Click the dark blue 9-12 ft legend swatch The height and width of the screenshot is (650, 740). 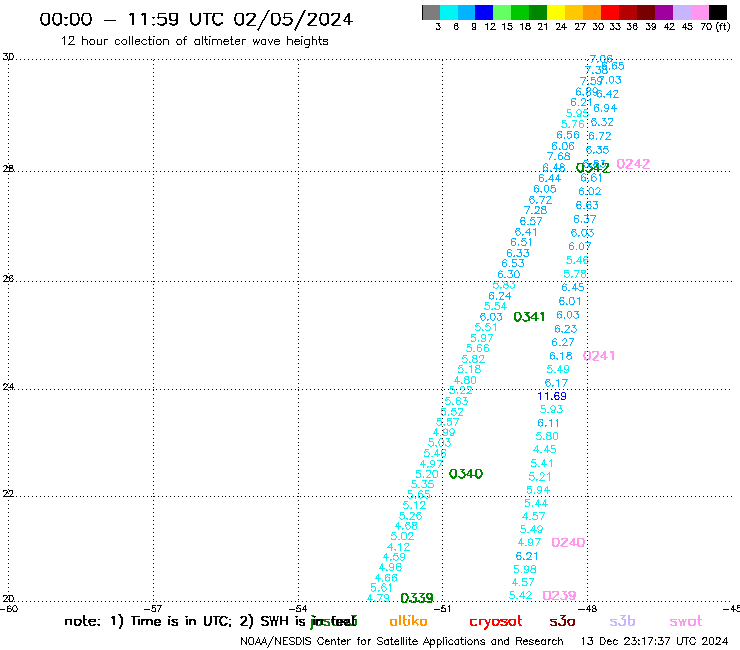coord(484,12)
